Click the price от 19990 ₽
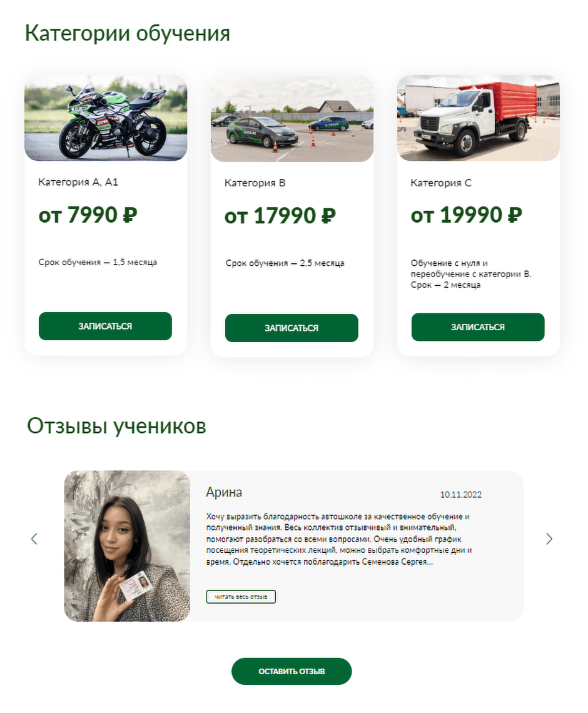This screenshot has width=588, height=713. click(x=467, y=215)
